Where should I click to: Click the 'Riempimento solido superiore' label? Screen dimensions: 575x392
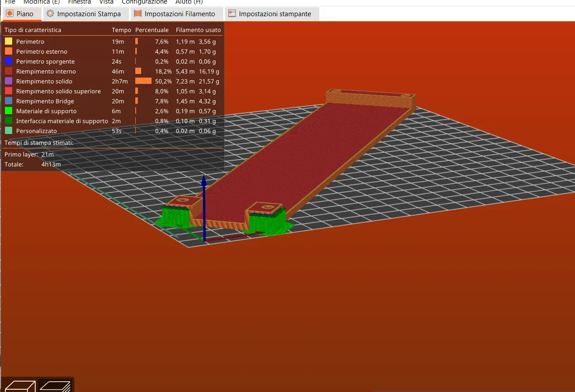(x=59, y=91)
